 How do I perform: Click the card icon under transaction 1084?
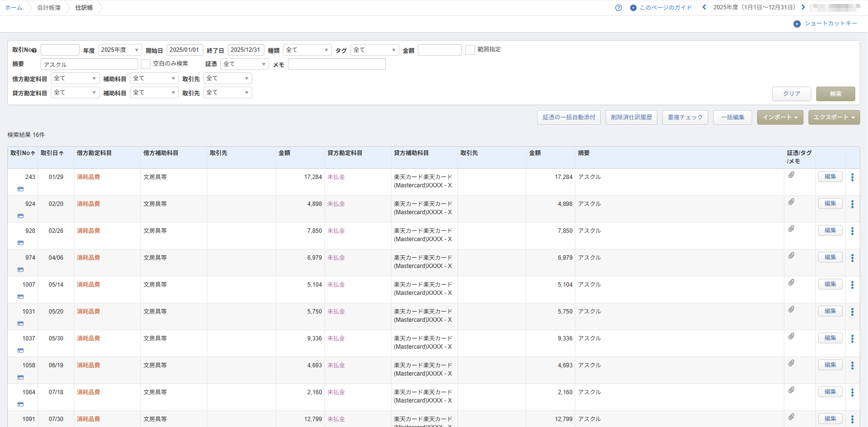point(21,404)
